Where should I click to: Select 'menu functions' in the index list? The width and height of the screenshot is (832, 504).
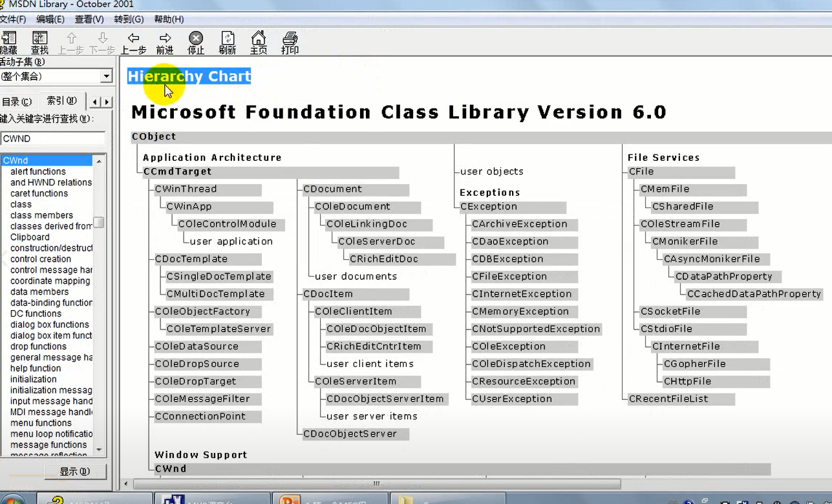point(41,423)
